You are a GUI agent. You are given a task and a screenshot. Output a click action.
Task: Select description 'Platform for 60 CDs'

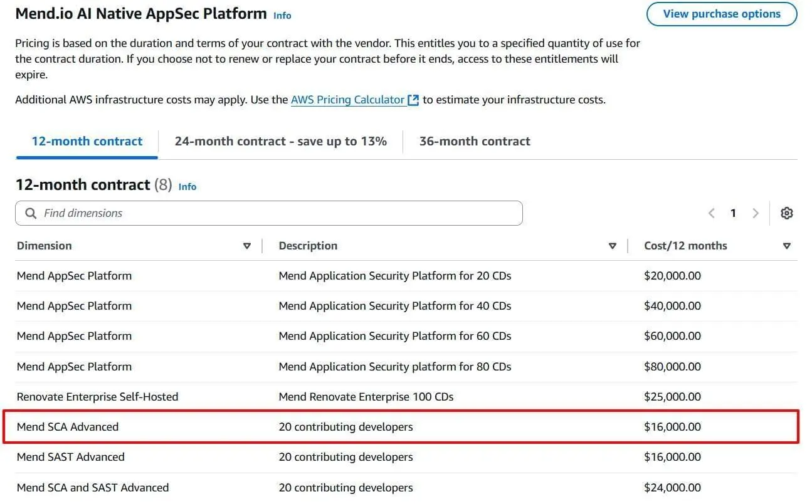pyautogui.click(x=395, y=336)
